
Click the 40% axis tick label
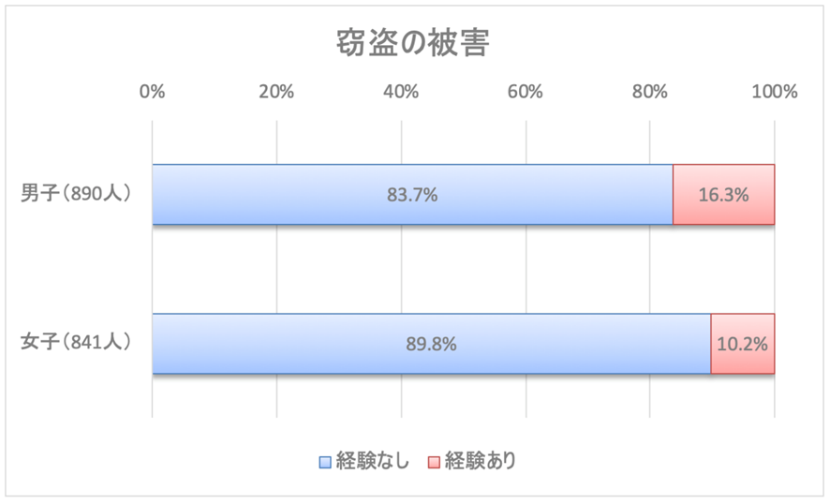coord(401,92)
